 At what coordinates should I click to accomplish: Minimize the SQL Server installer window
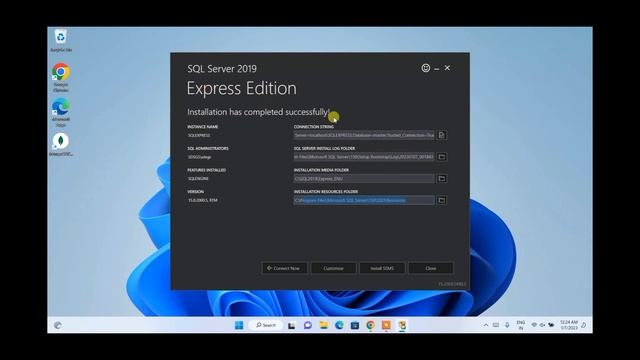[437, 69]
